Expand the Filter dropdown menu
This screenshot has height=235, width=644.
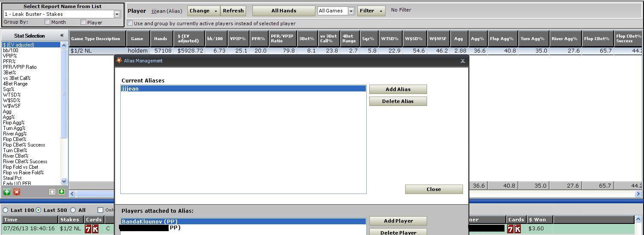click(x=371, y=11)
